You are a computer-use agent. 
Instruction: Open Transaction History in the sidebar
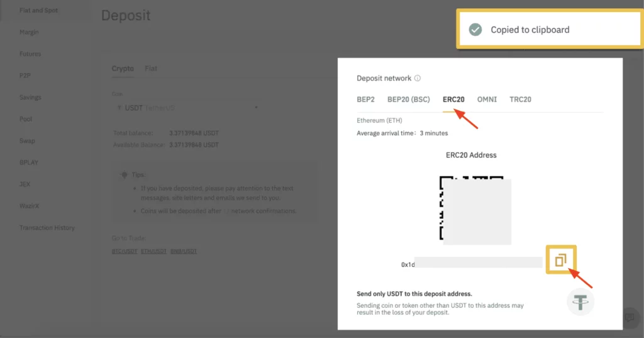pyautogui.click(x=47, y=228)
